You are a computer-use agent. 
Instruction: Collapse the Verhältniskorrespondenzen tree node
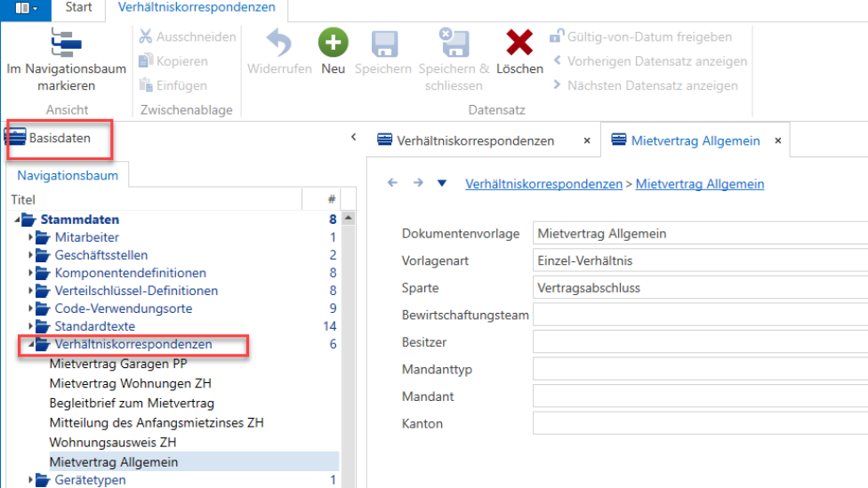(31, 344)
